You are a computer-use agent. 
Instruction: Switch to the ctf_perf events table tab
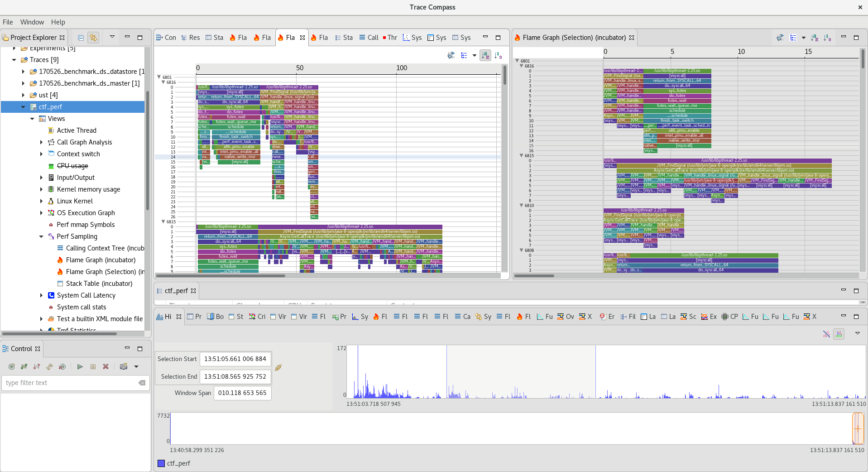(x=176, y=291)
